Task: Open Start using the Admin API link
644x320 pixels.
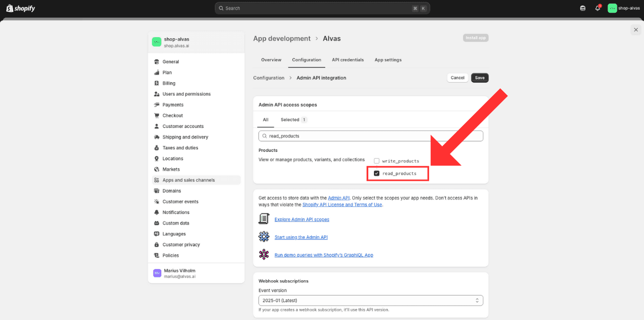Action: coord(301,237)
